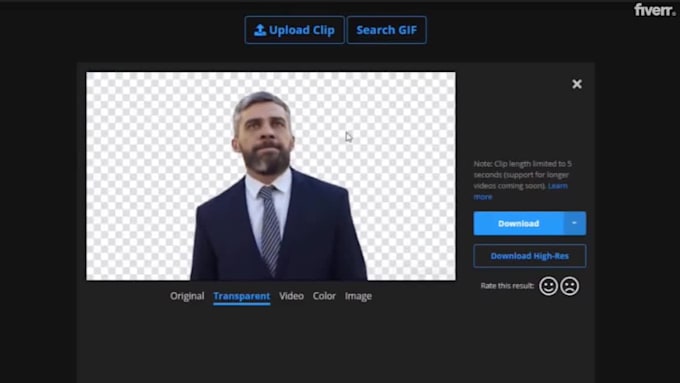Click the Upload Clip button
The image size is (680, 383).
(x=294, y=30)
